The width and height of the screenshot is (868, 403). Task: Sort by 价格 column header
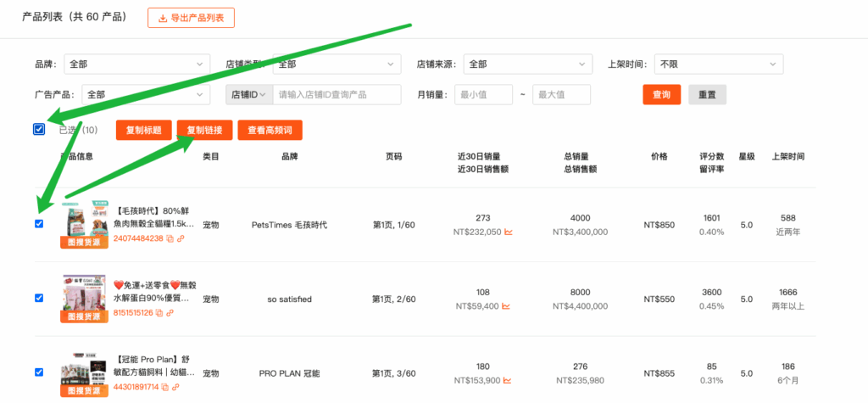pyautogui.click(x=659, y=157)
